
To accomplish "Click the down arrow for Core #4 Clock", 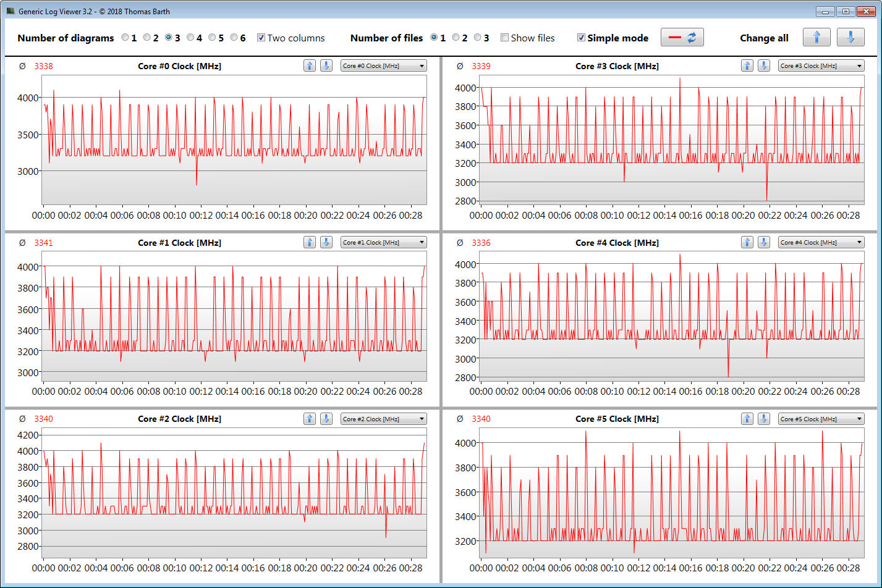I will pos(763,243).
